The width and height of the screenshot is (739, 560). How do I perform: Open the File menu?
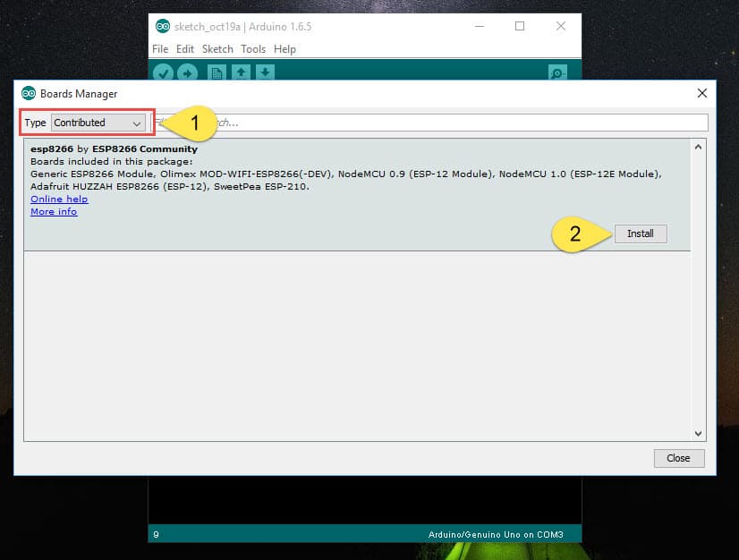(160, 49)
